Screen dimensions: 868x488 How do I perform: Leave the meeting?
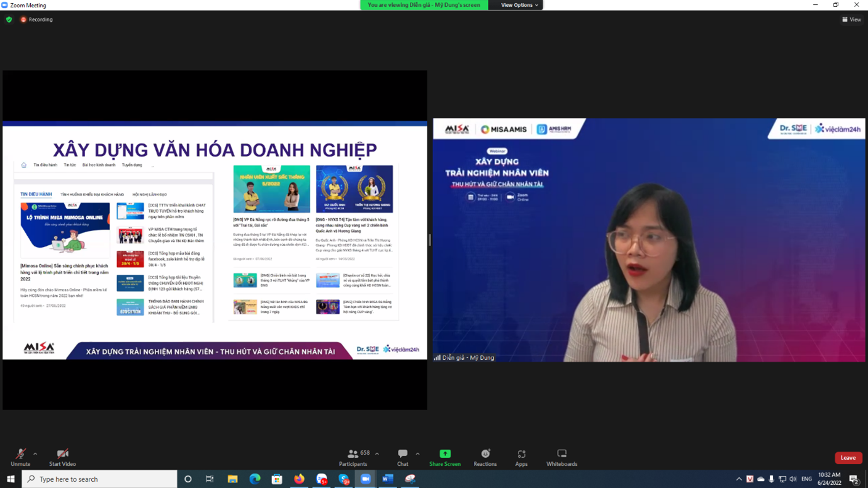[848, 458]
